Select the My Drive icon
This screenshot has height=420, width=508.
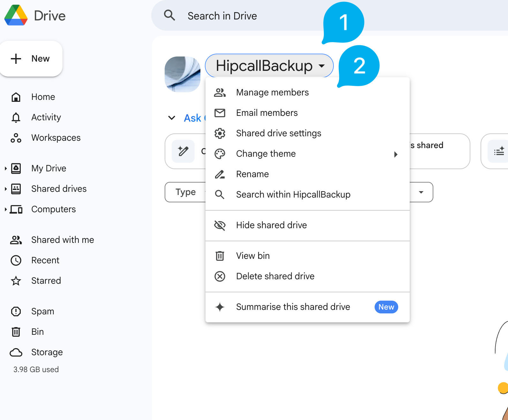click(16, 169)
